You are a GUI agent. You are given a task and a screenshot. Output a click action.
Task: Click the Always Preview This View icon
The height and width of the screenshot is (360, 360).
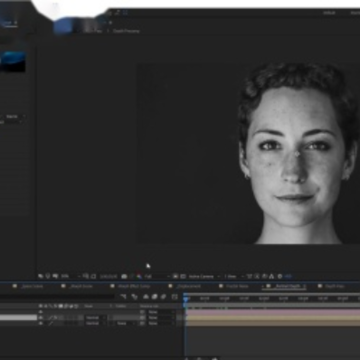(x=41, y=276)
